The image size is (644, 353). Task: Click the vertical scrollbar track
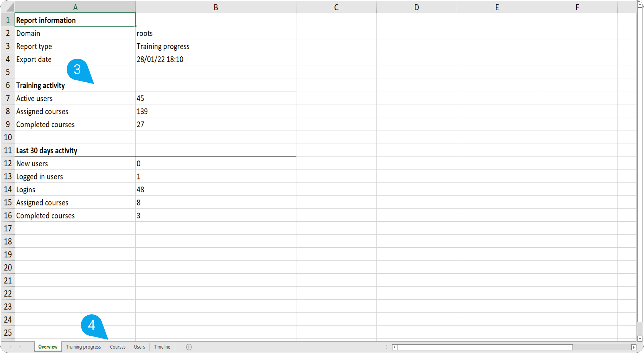[x=640, y=328]
